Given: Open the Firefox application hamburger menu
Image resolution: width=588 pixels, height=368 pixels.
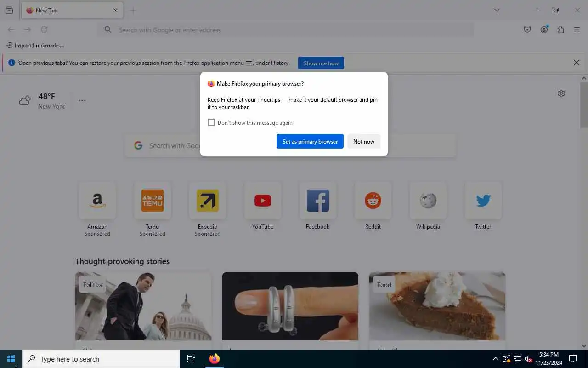Looking at the screenshot, I should [577, 29].
